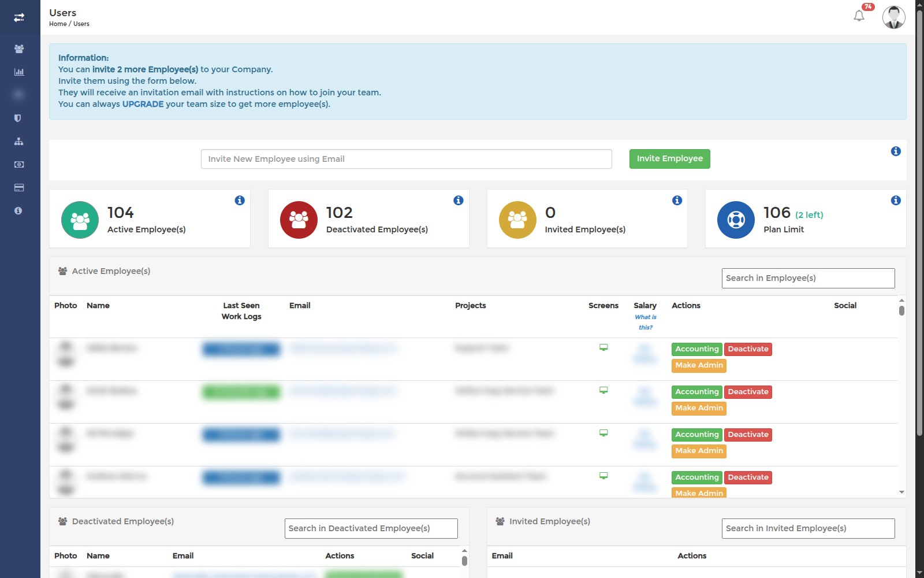Screen dimensions: 924x578
Task: Click the second row's screens monitor icon
Action: (x=603, y=390)
